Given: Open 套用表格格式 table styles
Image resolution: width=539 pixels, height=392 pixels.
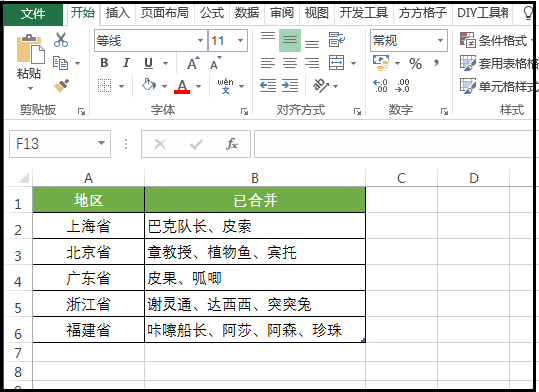Looking at the screenshot, I should [x=499, y=63].
